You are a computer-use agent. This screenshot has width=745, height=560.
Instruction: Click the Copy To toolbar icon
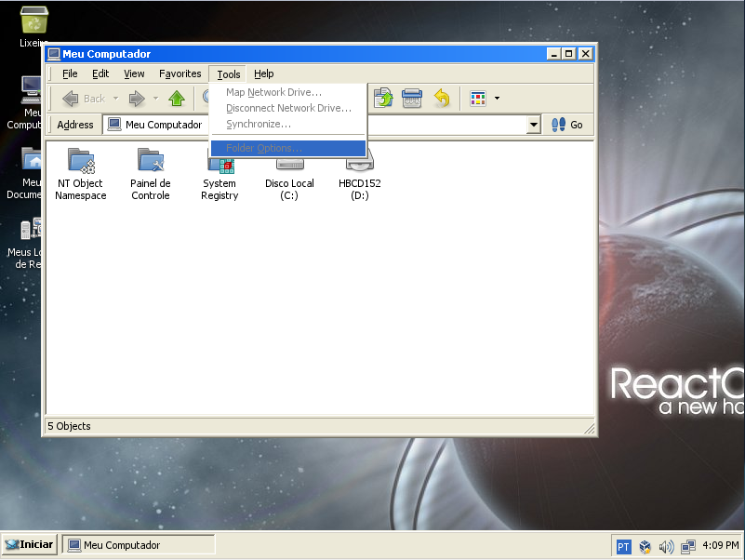pyautogui.click(x=383, y=99)
